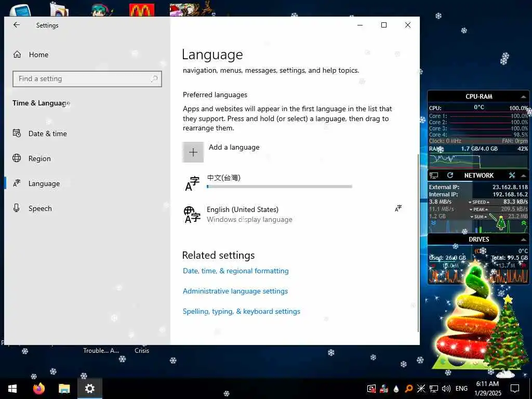
Task: Click the Settings window vertical scrollbar
Action: 418,243
